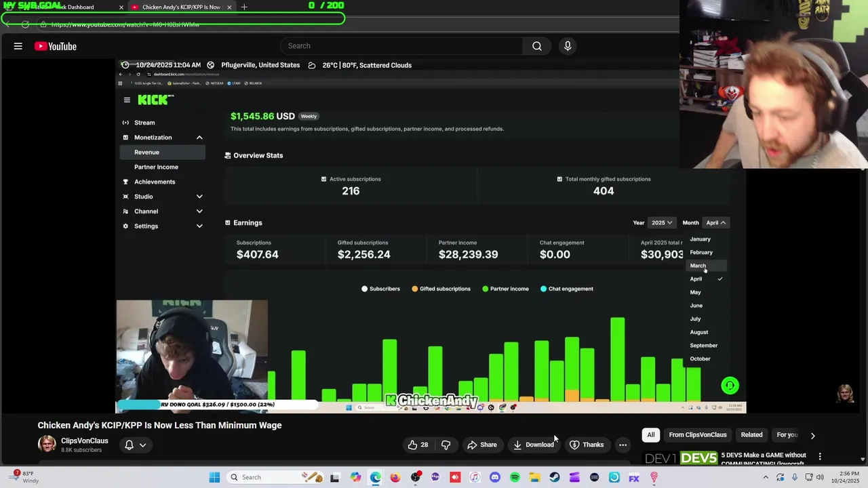Launch Discord from the taskbar

pyautogui.click(x=495, y=477)
